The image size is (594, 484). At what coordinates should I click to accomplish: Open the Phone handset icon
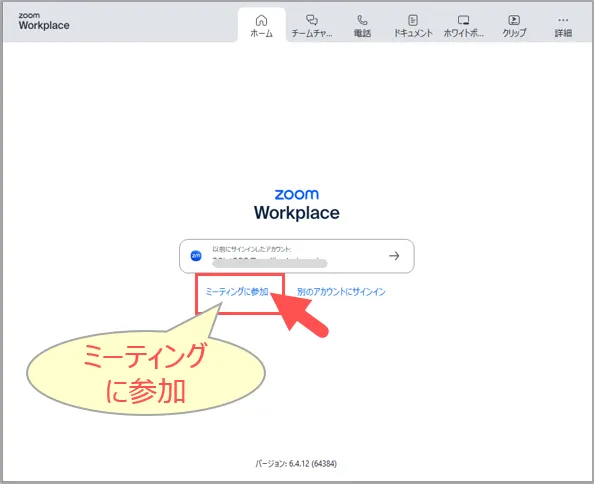(362, 20)
